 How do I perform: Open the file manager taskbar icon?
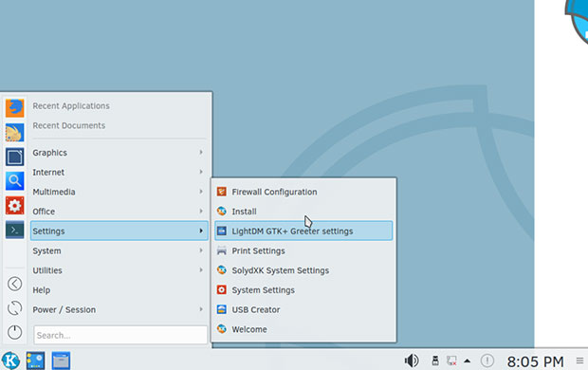click(x=61, y=361)
